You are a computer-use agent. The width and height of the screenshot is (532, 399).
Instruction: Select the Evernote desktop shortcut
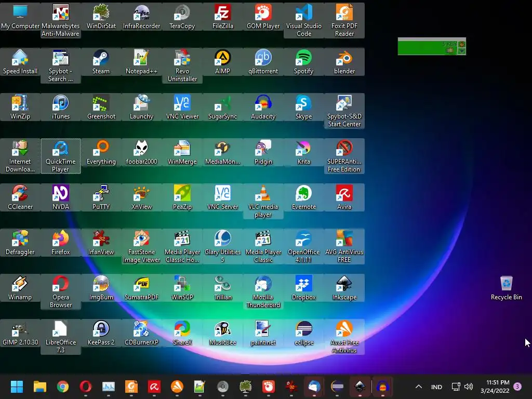tap(303, 197)
